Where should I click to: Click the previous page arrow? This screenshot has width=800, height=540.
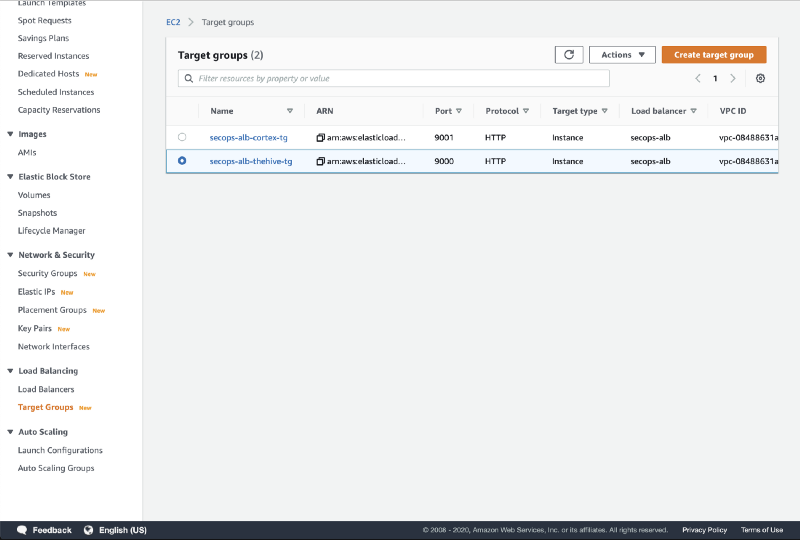click(x=698, y=78)
